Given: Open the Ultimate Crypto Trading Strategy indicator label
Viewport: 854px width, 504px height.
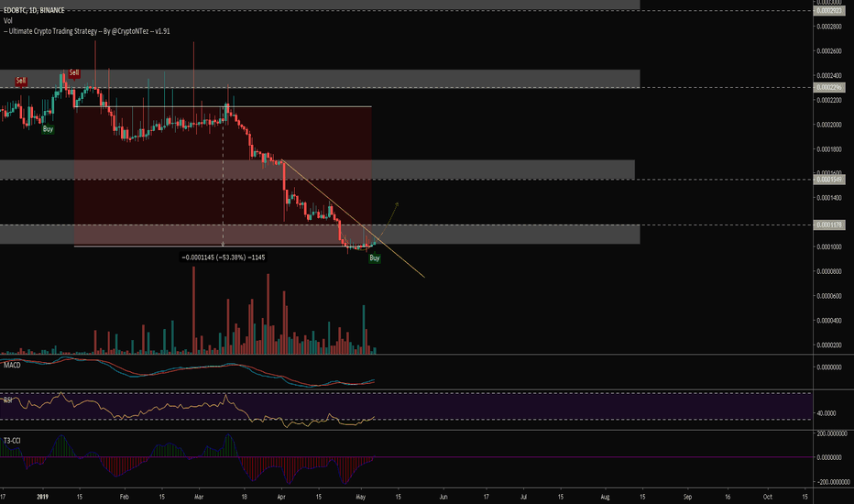Looking at the screenshot, I should (x=87, y=31).
